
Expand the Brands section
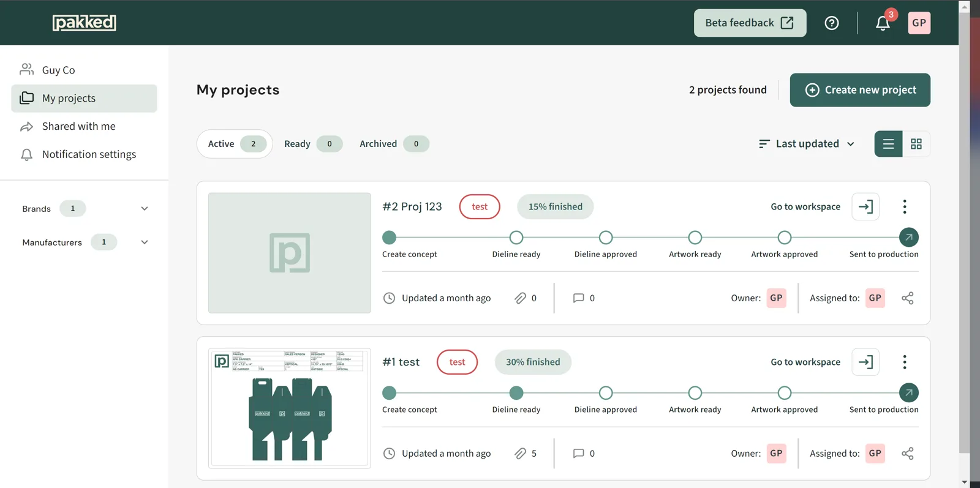tap(145, 209)
